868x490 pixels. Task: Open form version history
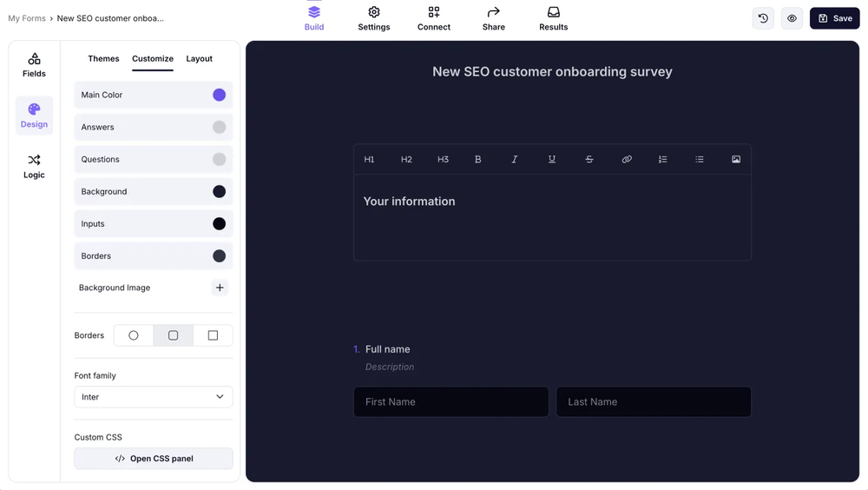(x=763, y=18)
